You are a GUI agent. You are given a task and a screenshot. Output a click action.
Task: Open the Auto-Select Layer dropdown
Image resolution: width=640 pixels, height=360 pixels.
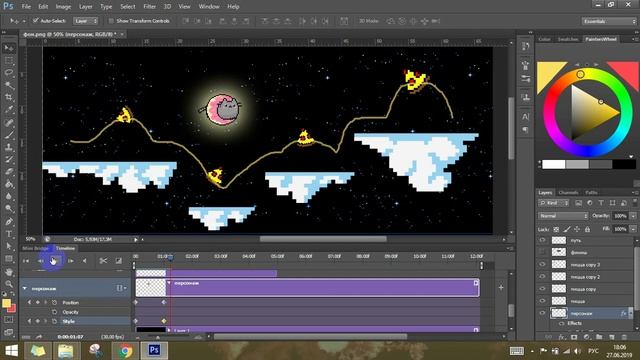pyautogui.click(x=86, y=21)
